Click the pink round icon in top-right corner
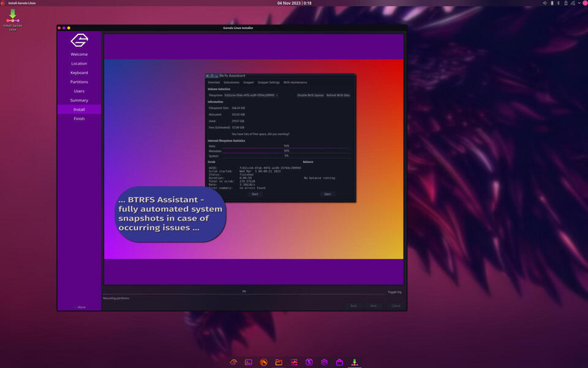This screenshot has width=588, height=368. 585,3
